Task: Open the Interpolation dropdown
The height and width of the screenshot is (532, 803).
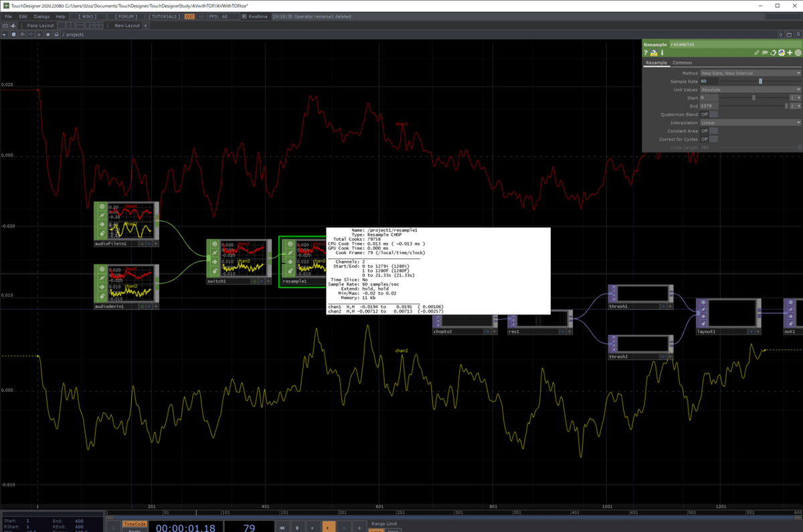Action: click(750, 122)
